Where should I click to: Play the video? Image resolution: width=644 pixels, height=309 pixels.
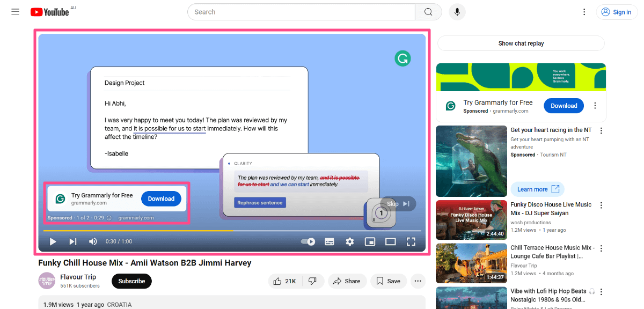(53, 242)
